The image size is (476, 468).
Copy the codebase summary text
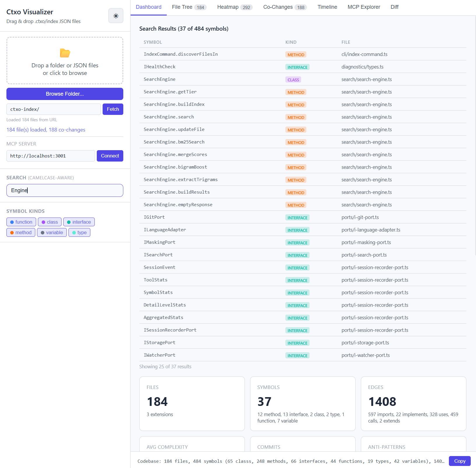459,461
